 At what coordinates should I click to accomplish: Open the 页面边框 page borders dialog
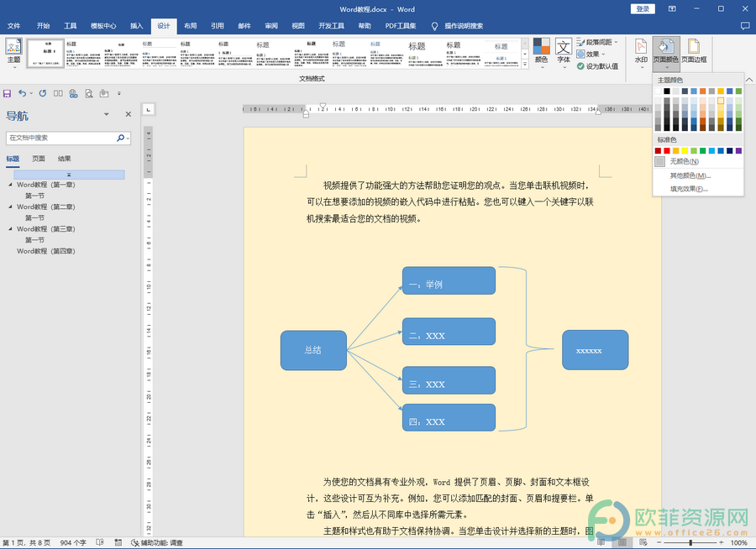[x=694, y=53]
